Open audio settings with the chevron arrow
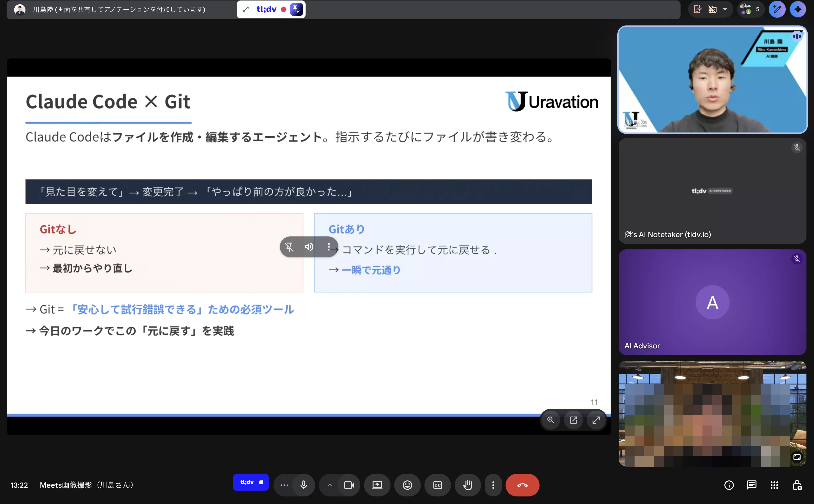814x504 pixels. click(x=329, y=485)
